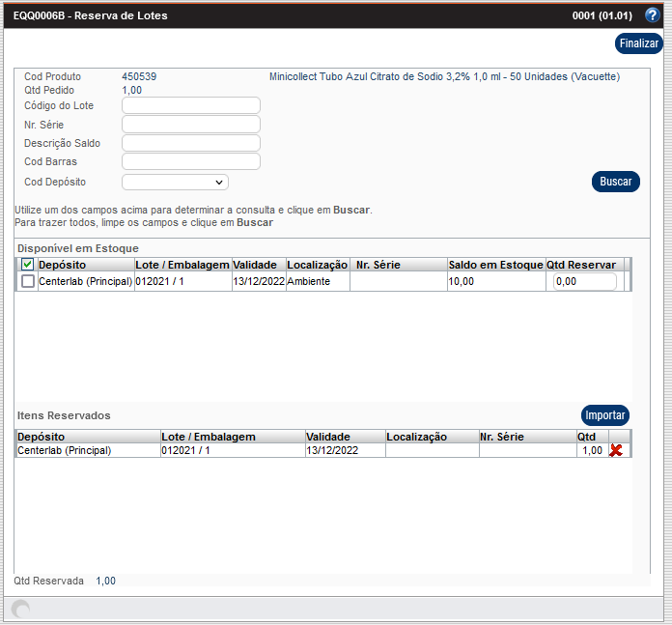Select the Descrição Saldo text box

(190, 143)
